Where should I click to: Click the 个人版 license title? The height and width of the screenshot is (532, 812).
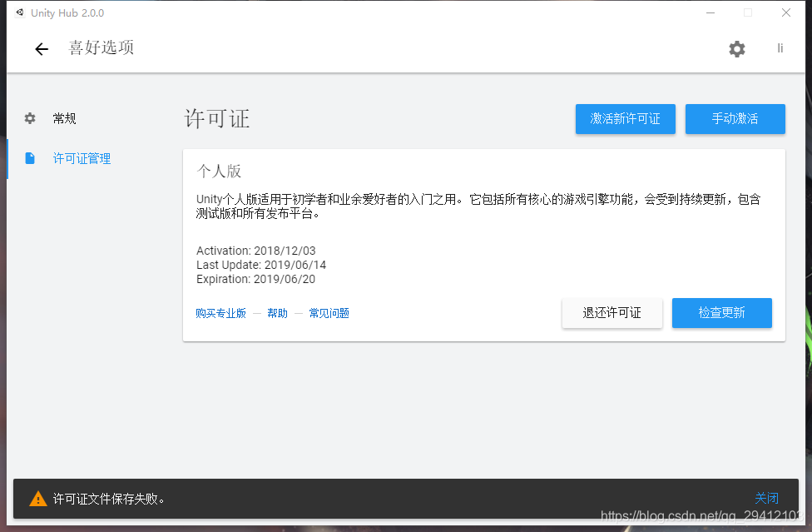pyautogui.click(x=219, y=172)
